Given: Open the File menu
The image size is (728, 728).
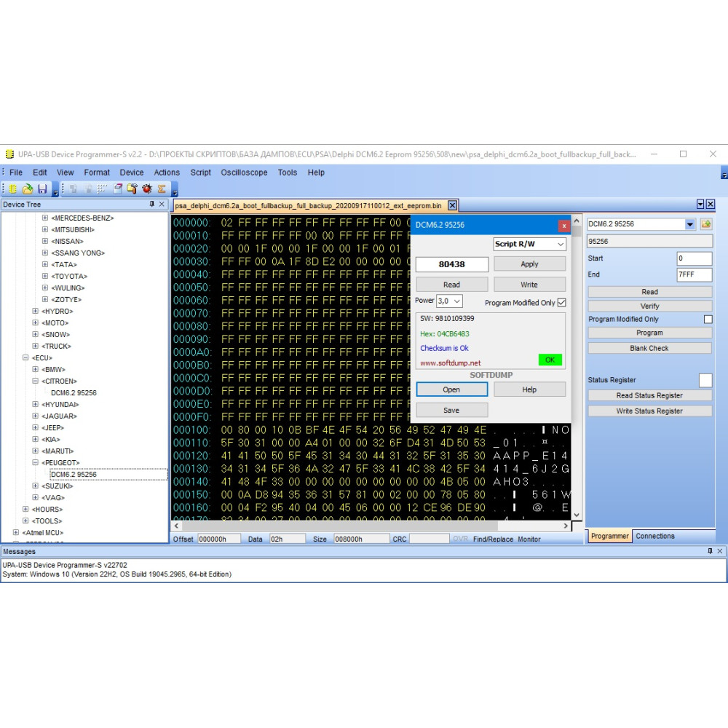Looking at the screenshot, I should tap(16, 173).
